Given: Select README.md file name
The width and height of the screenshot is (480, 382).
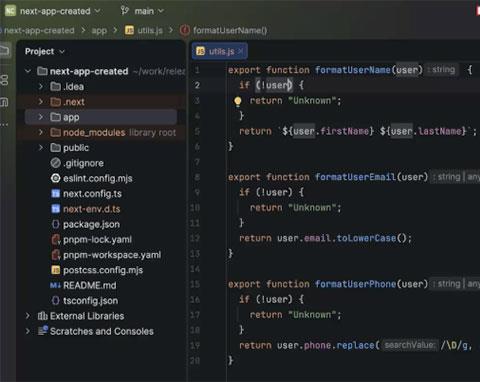Looking at the screenshot, I should [90, 285].
